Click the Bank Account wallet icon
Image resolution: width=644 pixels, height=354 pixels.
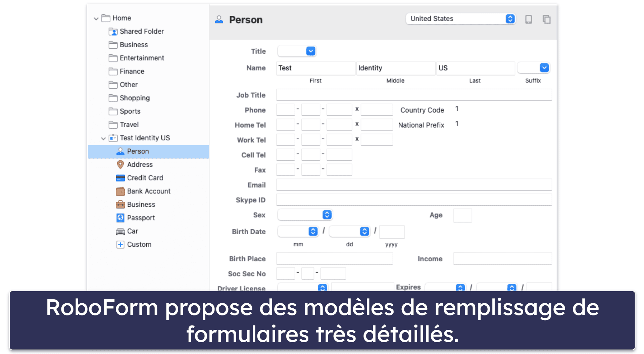coord(120,191)
